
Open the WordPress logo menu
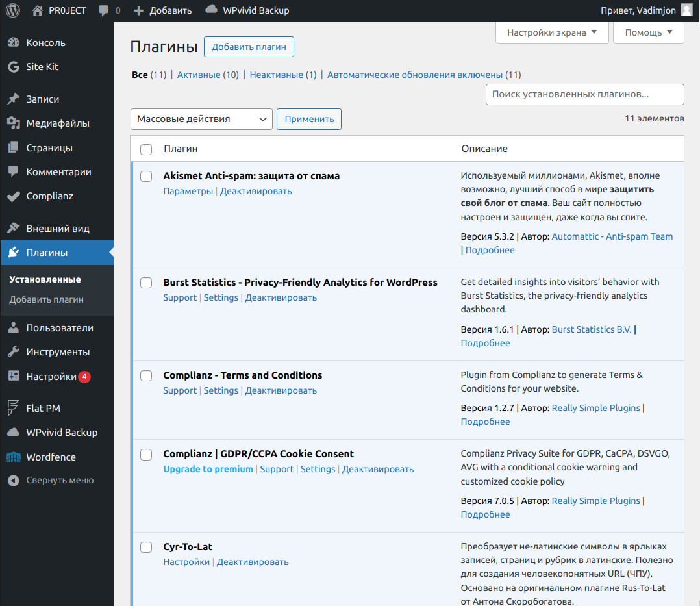click(13, 10)
